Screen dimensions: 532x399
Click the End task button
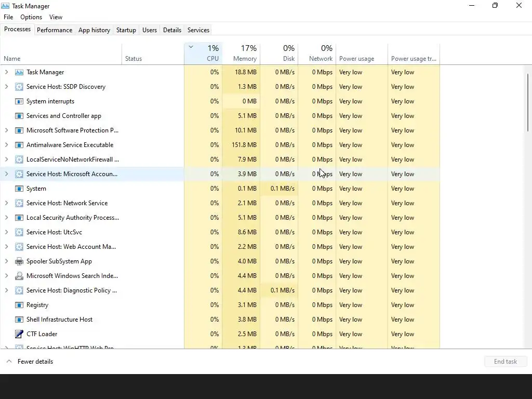click(506, 362)
